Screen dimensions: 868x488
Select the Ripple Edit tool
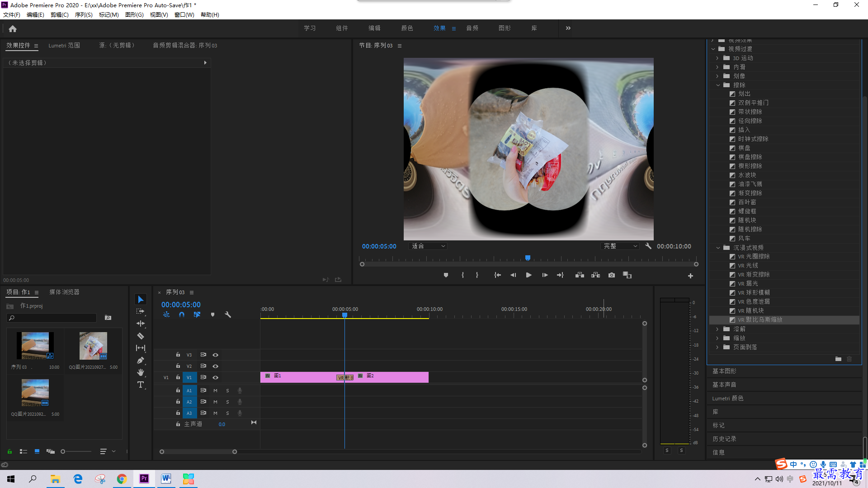tap(141, 324)
